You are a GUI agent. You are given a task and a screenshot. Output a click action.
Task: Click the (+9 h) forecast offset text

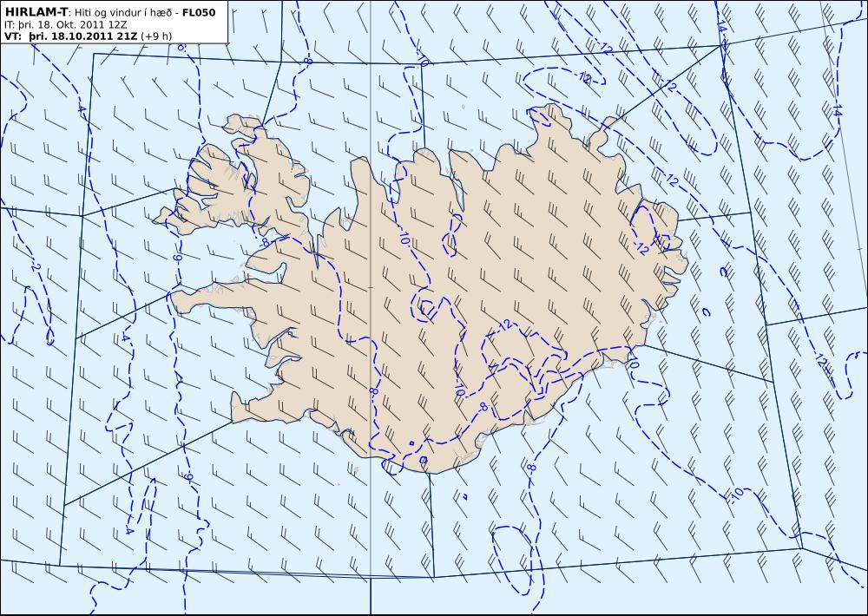[x=157, y=36]
